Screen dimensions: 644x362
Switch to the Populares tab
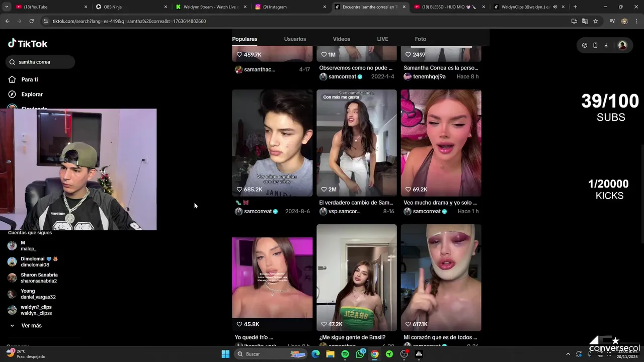coord(245,39)
